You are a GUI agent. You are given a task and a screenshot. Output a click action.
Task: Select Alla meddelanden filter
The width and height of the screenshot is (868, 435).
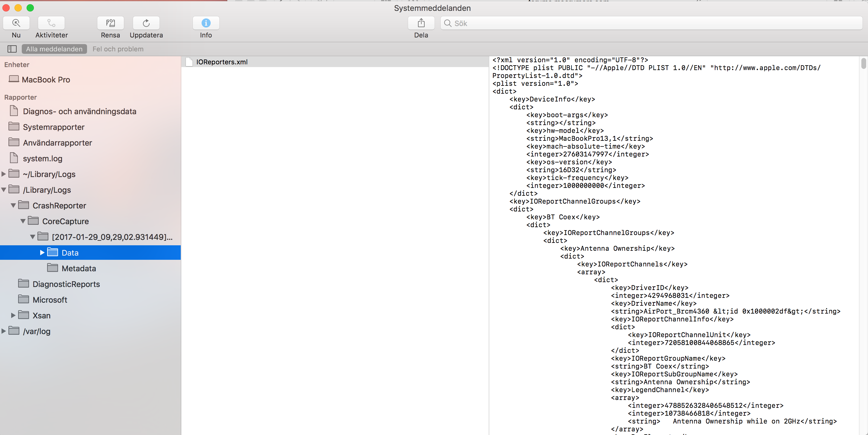[54, 49]
